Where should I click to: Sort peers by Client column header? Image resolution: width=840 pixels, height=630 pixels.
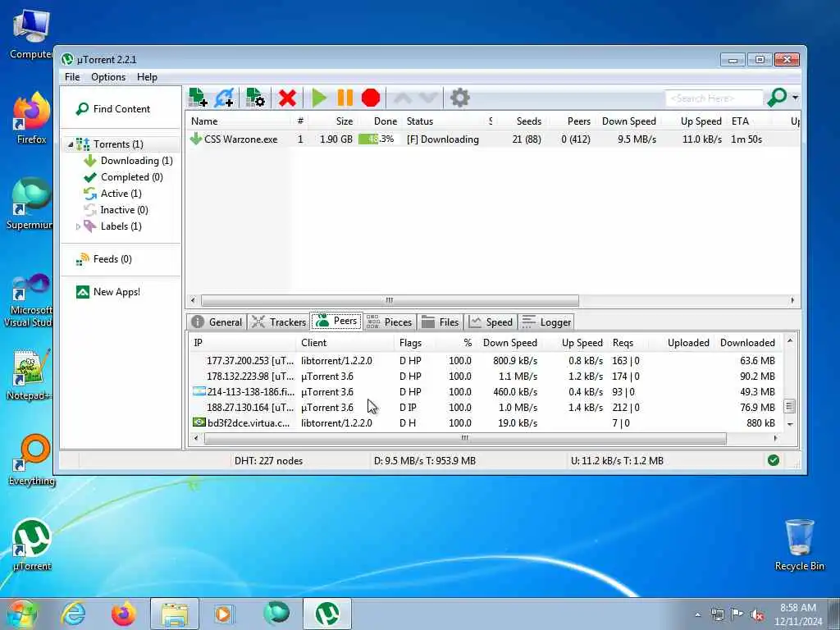tap(313, 343)
